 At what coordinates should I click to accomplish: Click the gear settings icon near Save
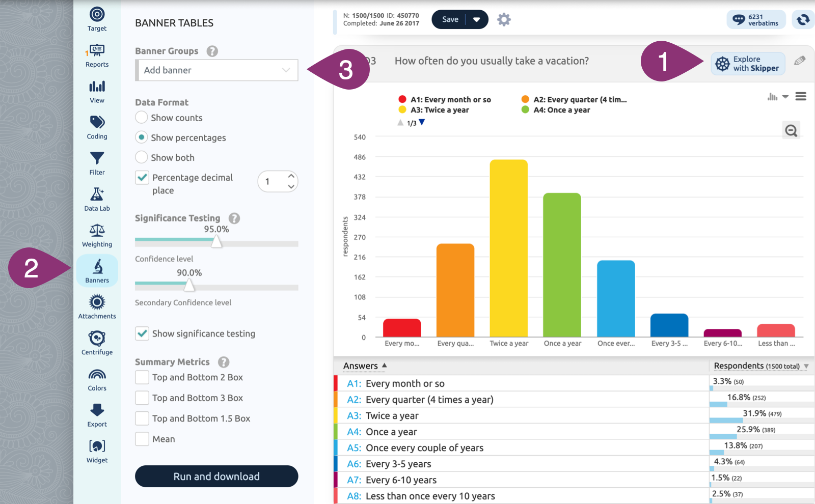tap(504, 20)
